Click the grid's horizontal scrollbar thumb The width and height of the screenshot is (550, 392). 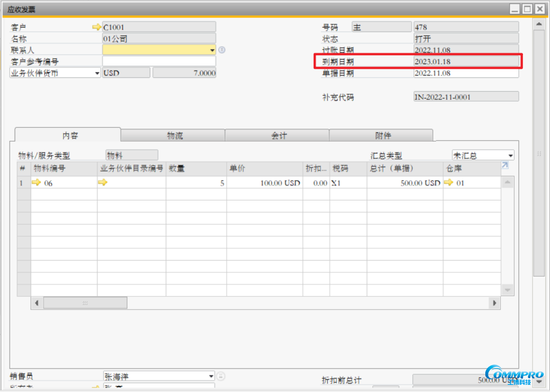85,303
